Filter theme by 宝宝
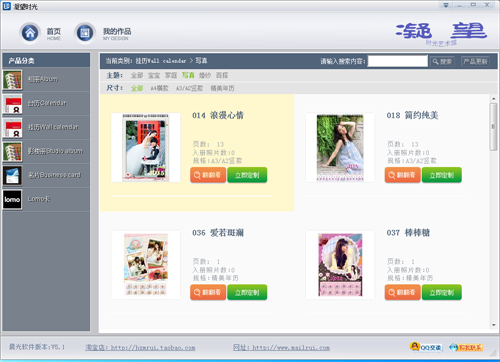500x362 pixels. tap(154, 75)
